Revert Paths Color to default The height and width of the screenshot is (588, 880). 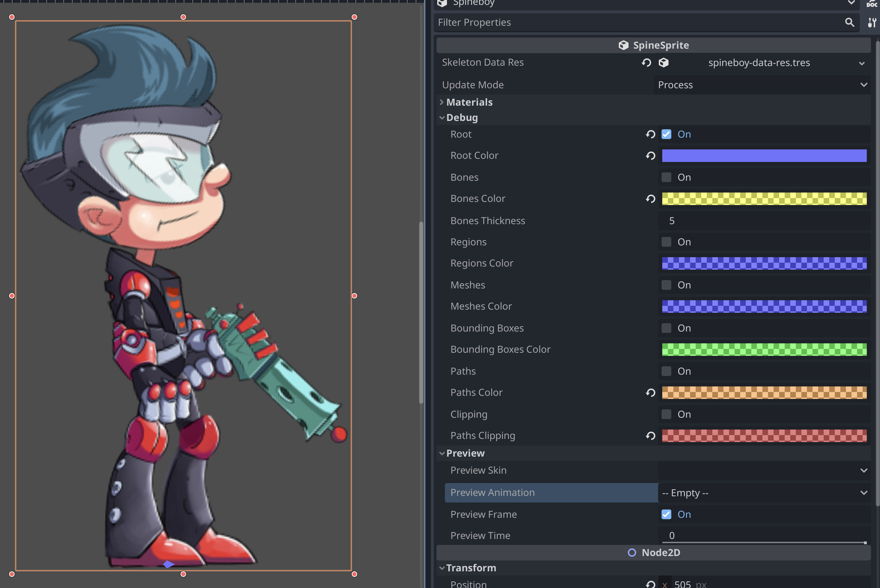(x=650, y=392)
